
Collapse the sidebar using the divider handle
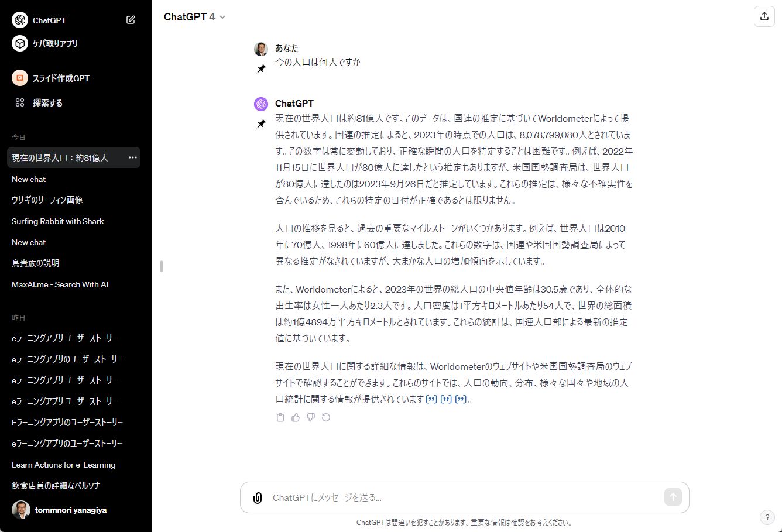[161, 266]
